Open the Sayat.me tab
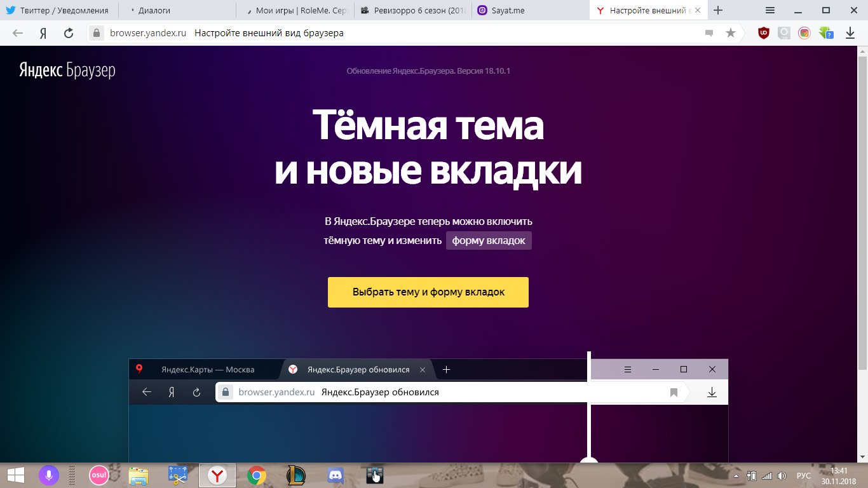The width and height of the screenshot is (868, 488). point(531,11)
